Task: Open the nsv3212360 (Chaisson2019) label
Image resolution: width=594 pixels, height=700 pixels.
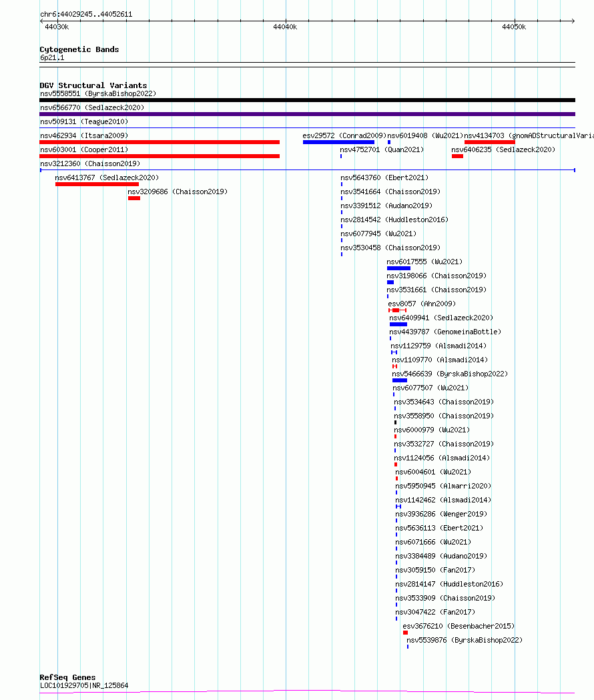Action: pyautogui.click(x=90, y=164)
